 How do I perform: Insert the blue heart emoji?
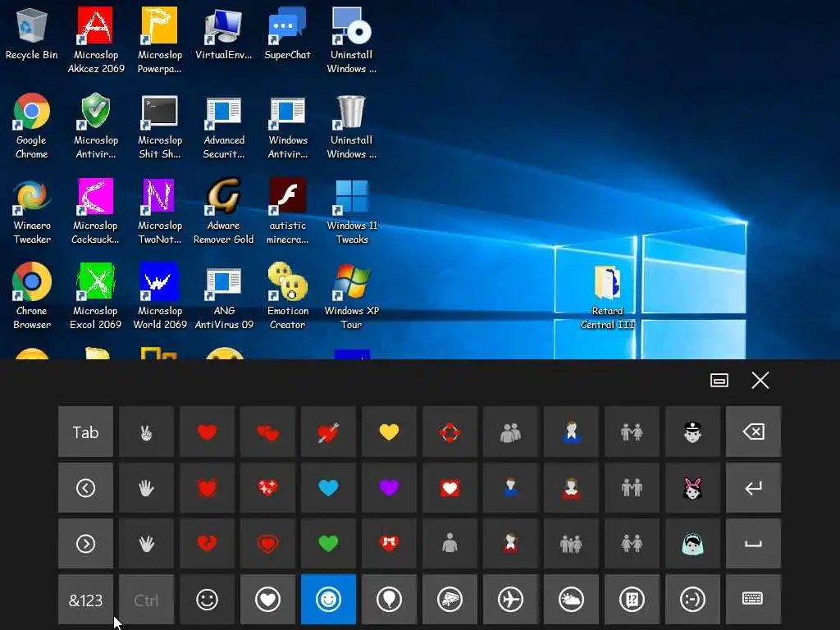328,488
